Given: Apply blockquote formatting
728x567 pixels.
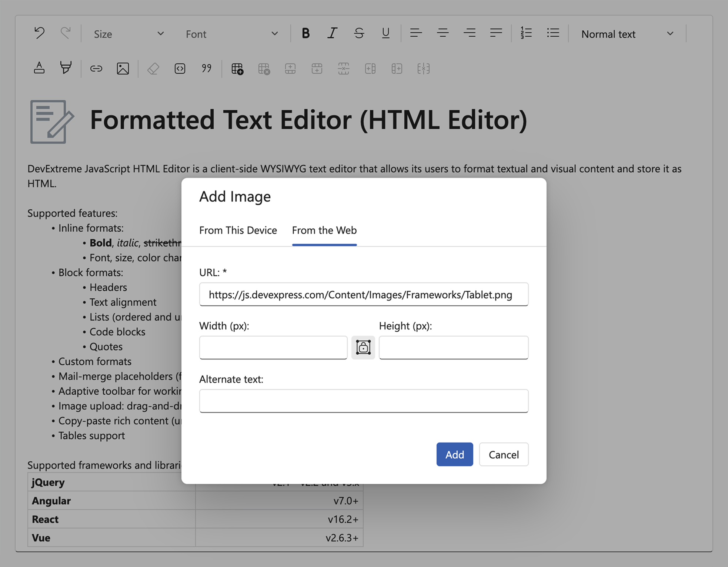Looking at the screenshot, I should [206, 68].
